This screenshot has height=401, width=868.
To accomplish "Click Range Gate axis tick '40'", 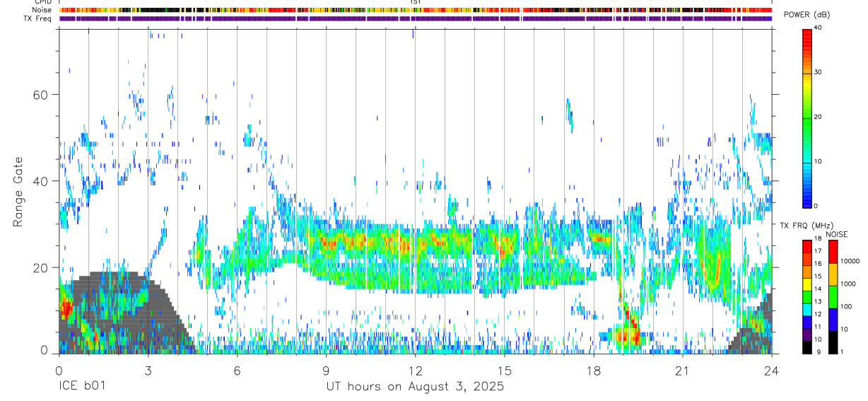I will (42, 181).
